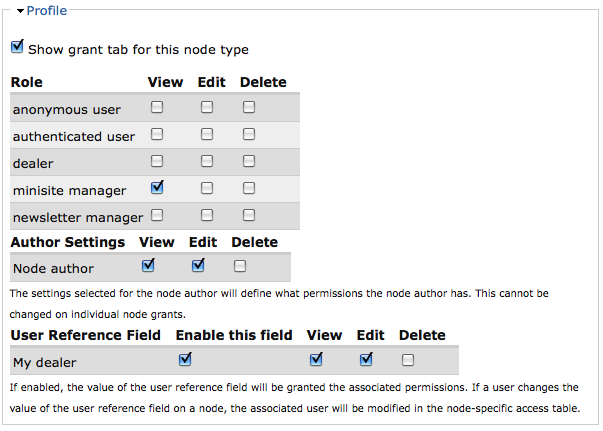Tick Edit permission for dealer role
The height and width of the screenshot is (431, 603).
pyautogui.click(x=207, y=161)
